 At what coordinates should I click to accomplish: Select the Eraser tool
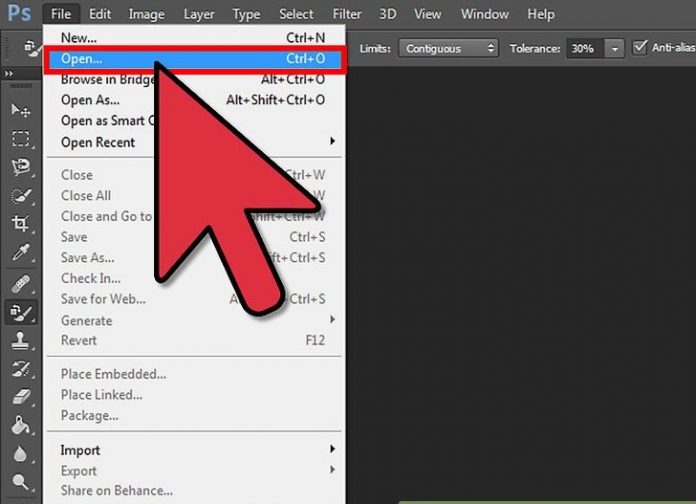pos(19,397)
